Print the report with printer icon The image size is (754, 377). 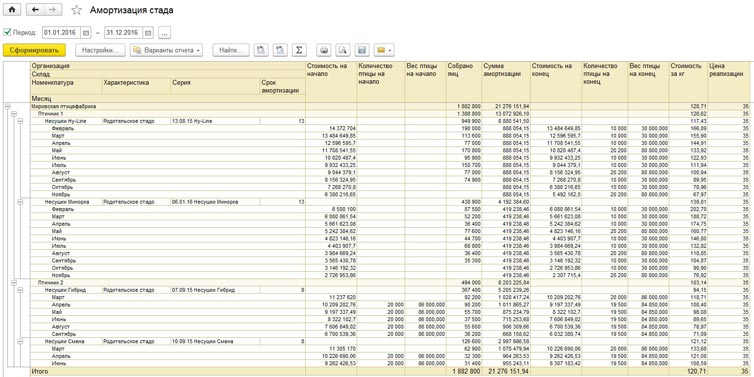pyautogui.click(x=324, y=50)
